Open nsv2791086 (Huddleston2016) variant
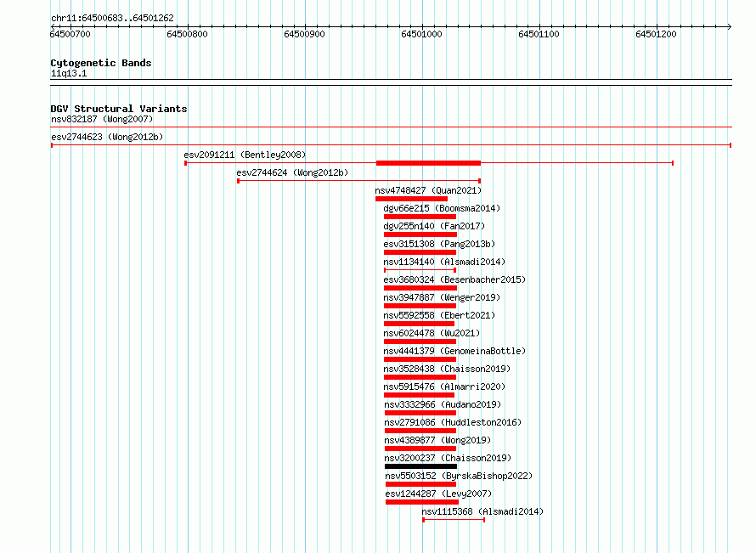Screen dimensions: 756x553 coord(453,422)
